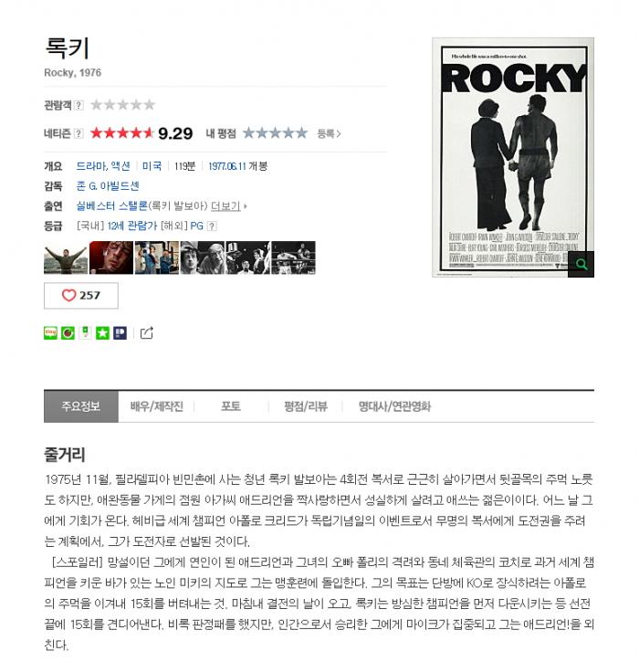This screenshot has height=672, width=639.
Task: Click help icon next to PG rating
Action: coord(212,226)
